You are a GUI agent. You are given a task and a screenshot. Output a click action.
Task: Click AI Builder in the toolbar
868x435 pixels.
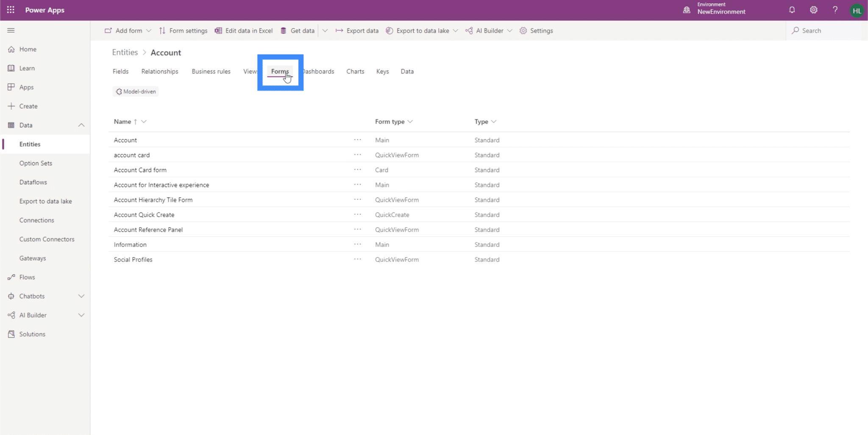pyautogui.click(x=484, y=30)
